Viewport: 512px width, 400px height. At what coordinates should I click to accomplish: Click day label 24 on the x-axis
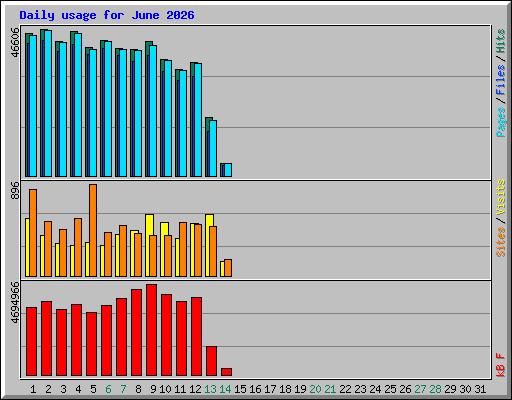tap(375, 389)
